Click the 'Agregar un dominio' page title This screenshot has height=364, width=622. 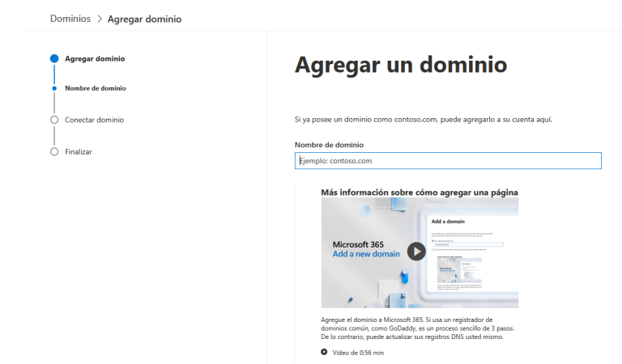[400, 66]
